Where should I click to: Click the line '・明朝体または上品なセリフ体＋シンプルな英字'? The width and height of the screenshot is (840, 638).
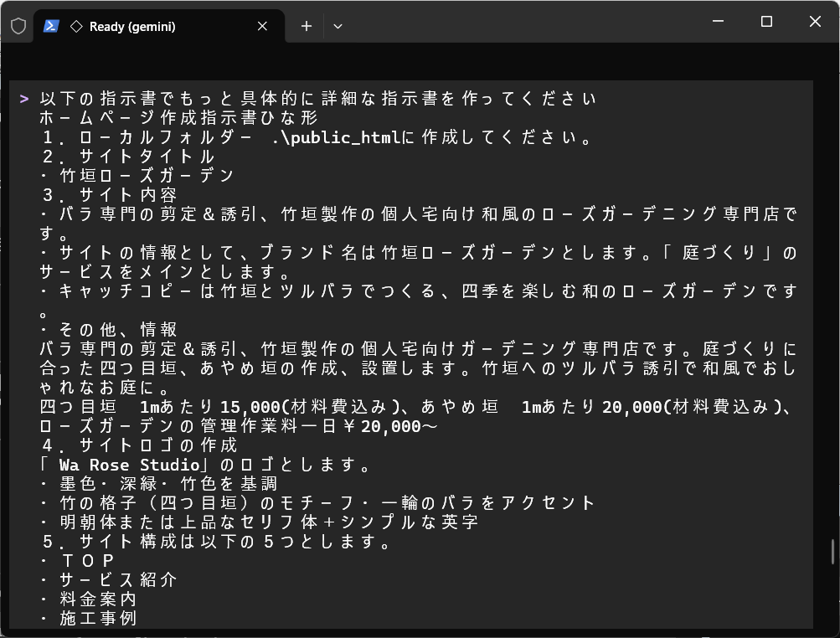(x=260, y=522)
